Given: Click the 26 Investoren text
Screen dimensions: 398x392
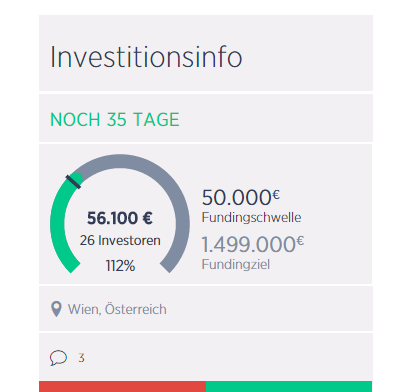Looking at the screenshot, I should pos(120,240).
